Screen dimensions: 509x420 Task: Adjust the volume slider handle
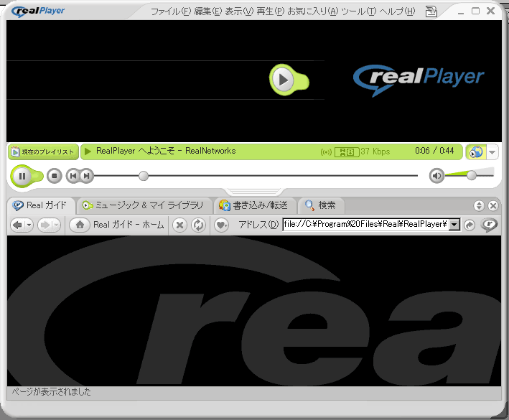pyautogui.click(x=472, y=175)
